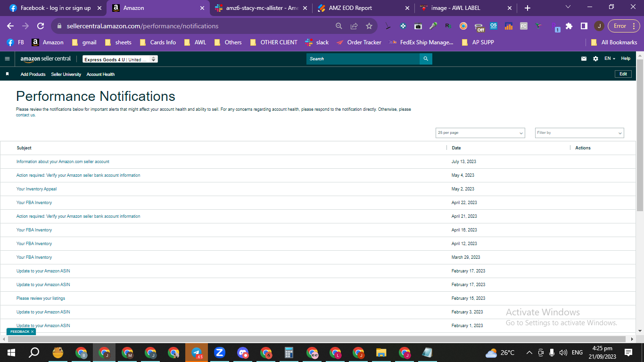Open the July 13 account information notification
This screenshot has width=644, height=362.
click(63, 162)
